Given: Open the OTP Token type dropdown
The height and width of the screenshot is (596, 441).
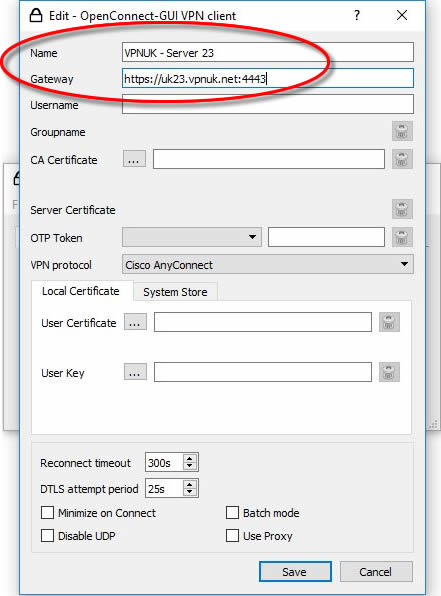Looking at the screenshot, I should 192,237.
